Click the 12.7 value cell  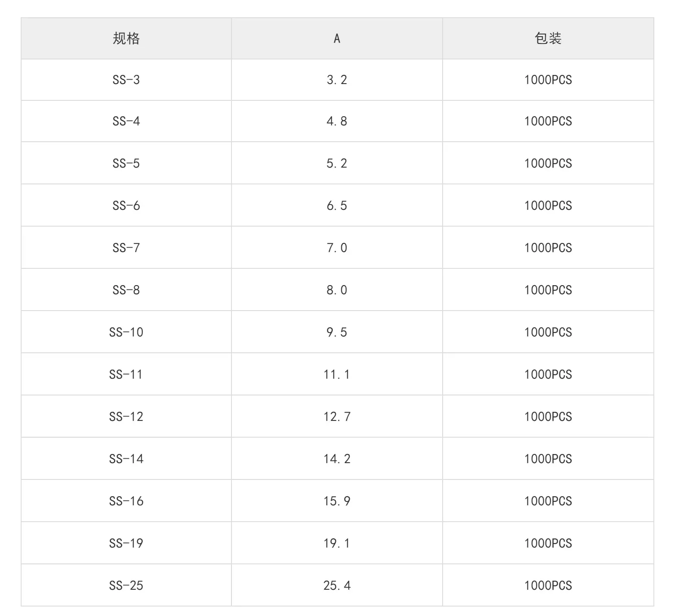pyautogui.click(x=337, y=417)
